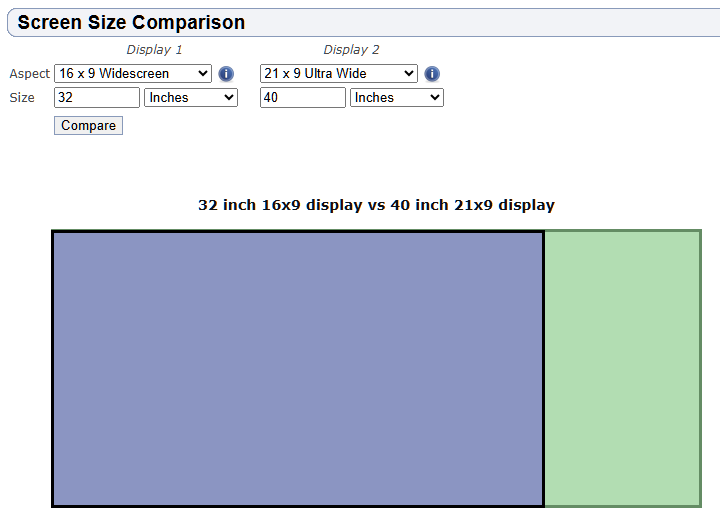Screen dimensions: 720x519
Task: Click the Aspect row label
Action: [29, 74]
